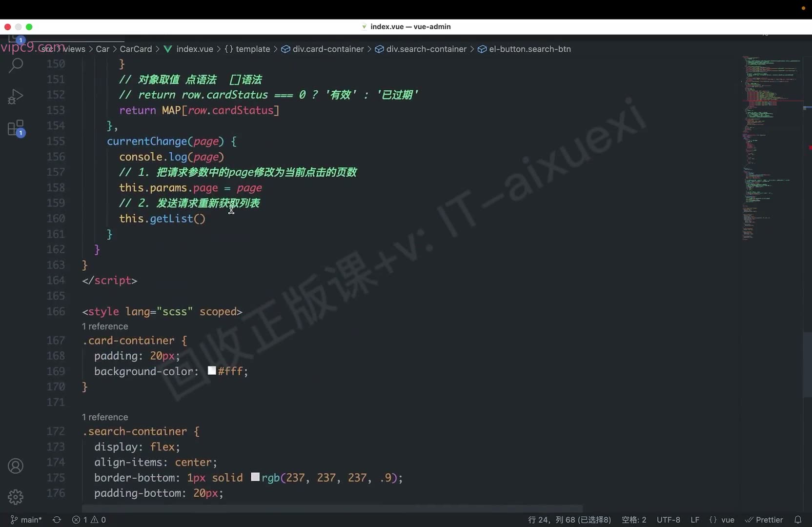Open div.search-container breadcrumb item
812x527 pixels.
[x=421, y=49]
